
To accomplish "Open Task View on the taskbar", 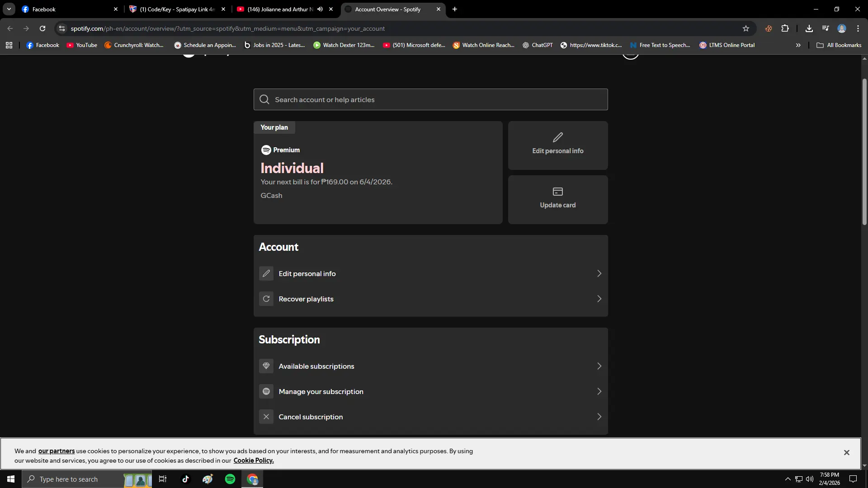I will [163, 479].
